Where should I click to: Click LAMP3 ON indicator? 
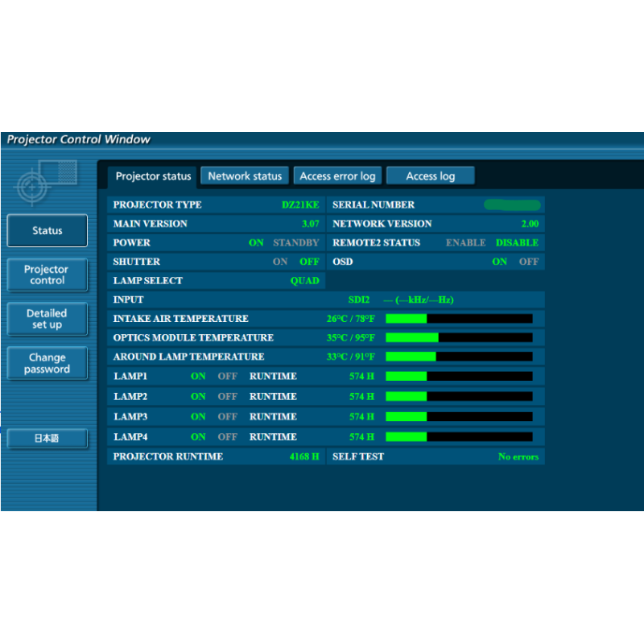(198, 417)
